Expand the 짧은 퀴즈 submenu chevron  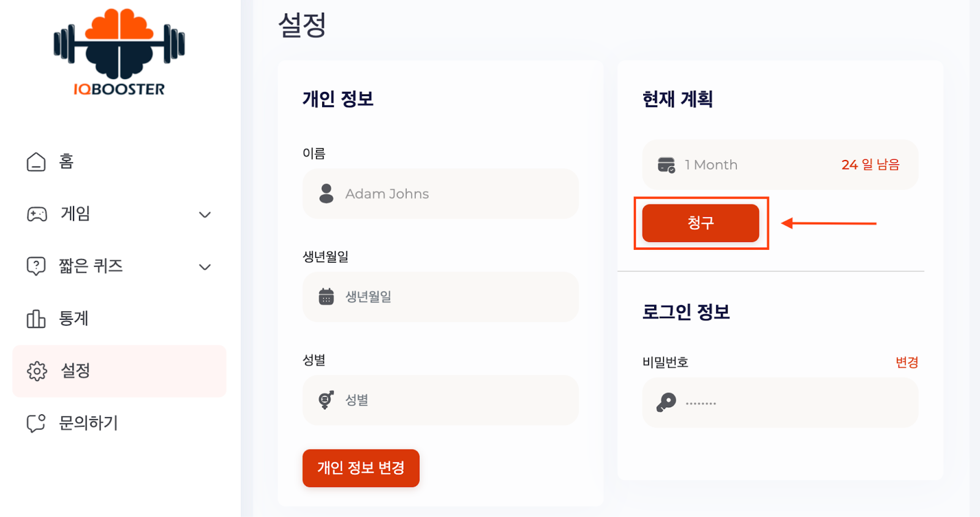click(x=205, y=267)
